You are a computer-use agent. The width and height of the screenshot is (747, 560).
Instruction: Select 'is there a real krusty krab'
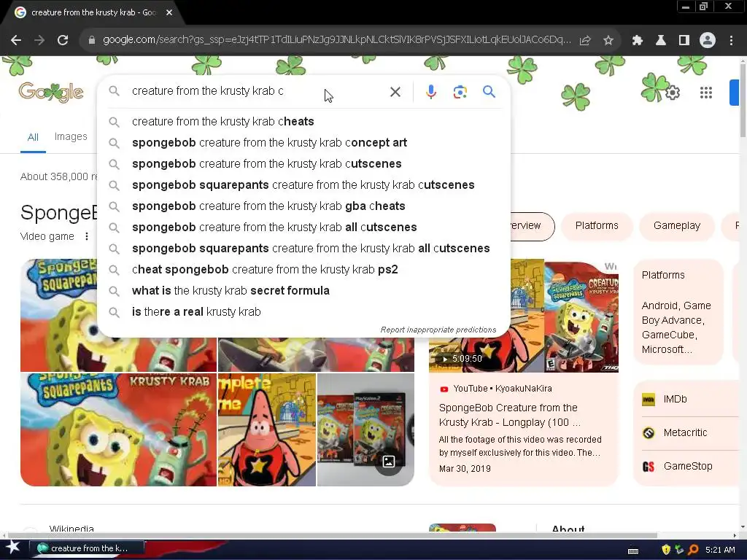coord(304,311)
